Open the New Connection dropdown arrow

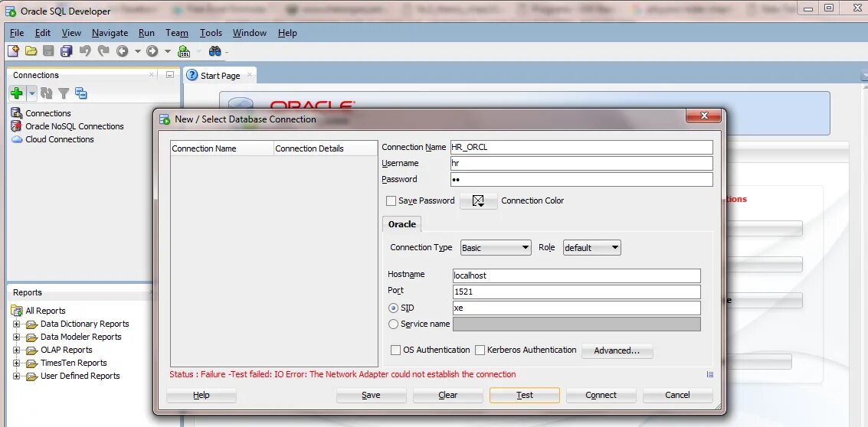tap(32, 93)
